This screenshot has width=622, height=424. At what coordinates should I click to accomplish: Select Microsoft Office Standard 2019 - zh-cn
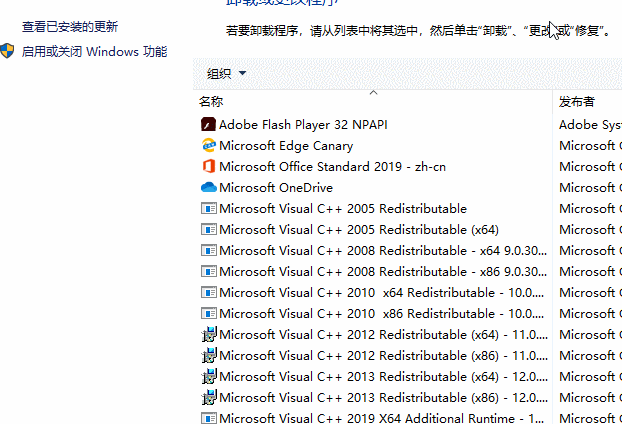332,167
